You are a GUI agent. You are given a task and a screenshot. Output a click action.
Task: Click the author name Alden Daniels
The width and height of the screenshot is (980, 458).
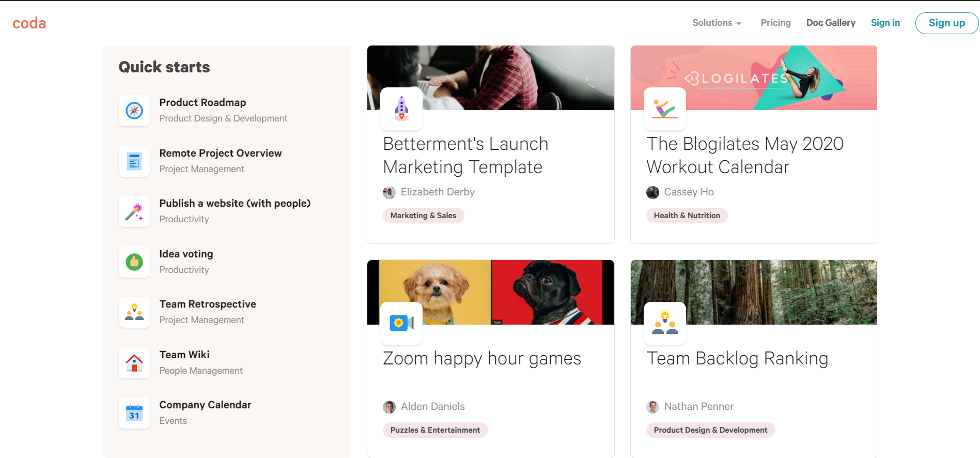pyautogui.click(x=433, y=406)
